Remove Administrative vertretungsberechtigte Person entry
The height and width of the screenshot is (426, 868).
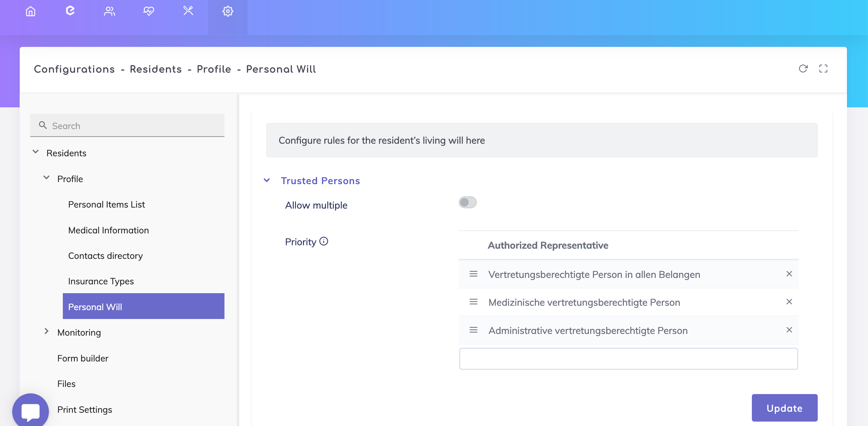click(789, 330)
